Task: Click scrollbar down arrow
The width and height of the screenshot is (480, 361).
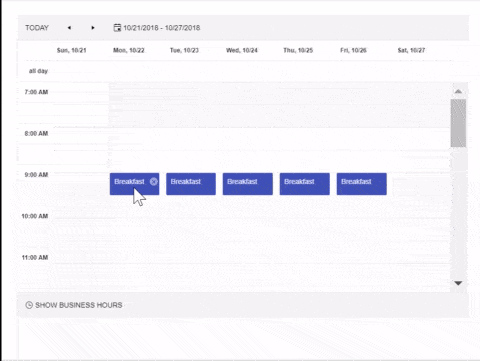Action: [x=458, y=283]
